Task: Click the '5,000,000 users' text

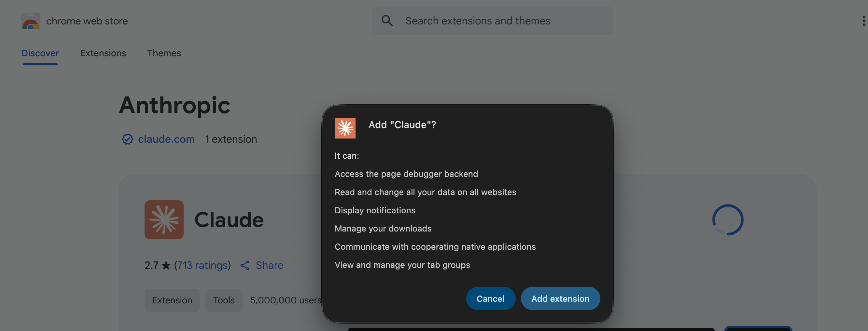Action: [x=286, y=300]
